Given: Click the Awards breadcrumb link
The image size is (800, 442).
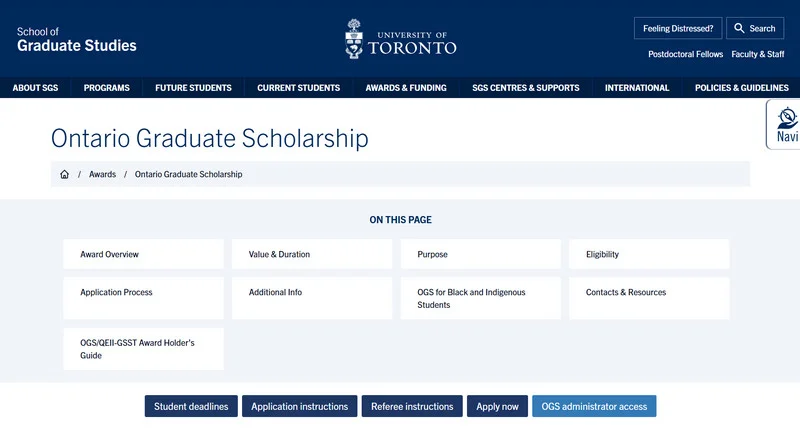Looking at the screenshot, I should pyautogui.click(x=102, y=174).
